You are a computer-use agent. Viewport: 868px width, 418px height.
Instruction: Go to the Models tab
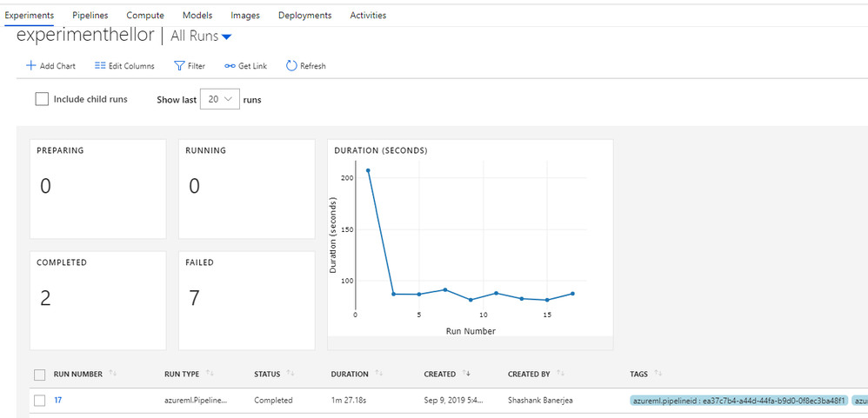click(197, 16)
